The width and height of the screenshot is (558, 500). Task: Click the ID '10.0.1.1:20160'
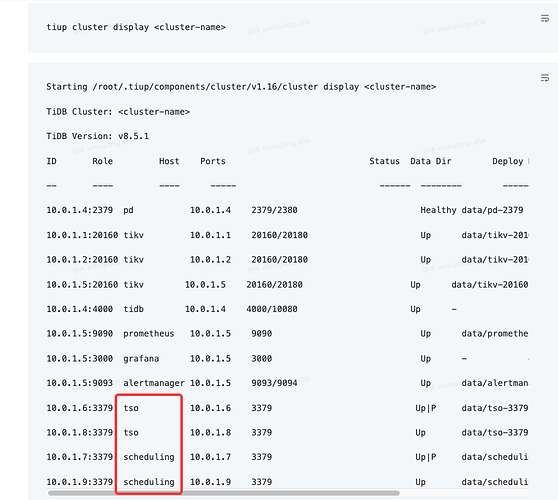[82, 235]
